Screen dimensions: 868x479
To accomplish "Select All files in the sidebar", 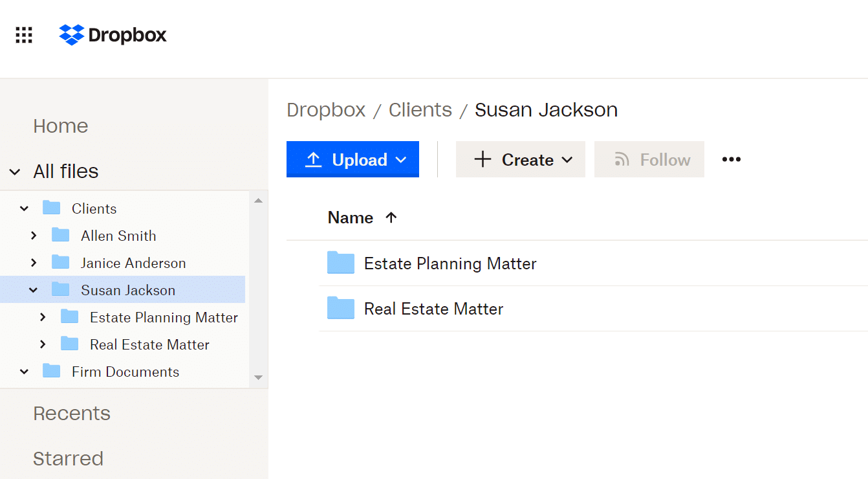I will coord(66,172).
